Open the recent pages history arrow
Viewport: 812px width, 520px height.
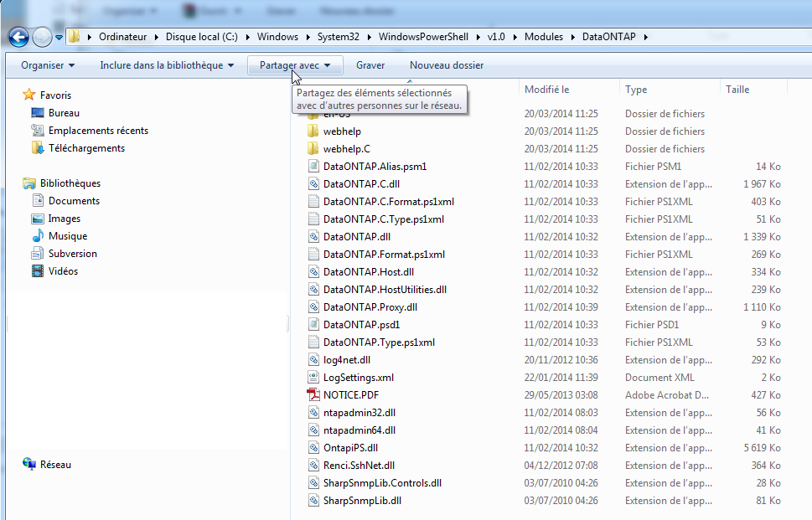pos(59,37)
